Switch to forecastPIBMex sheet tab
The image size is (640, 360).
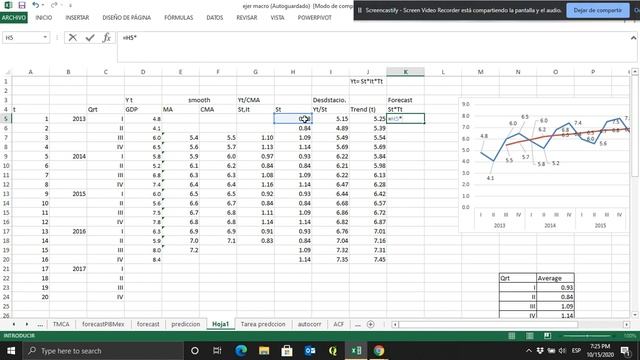pyautogui.click(x=103, y=324)
